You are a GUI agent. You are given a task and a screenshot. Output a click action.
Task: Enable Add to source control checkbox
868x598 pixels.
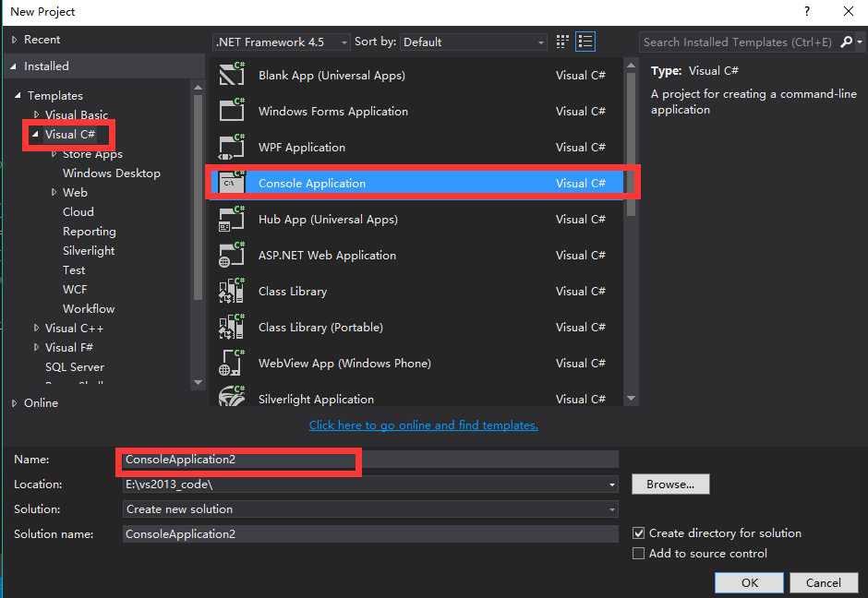(638, 553)
